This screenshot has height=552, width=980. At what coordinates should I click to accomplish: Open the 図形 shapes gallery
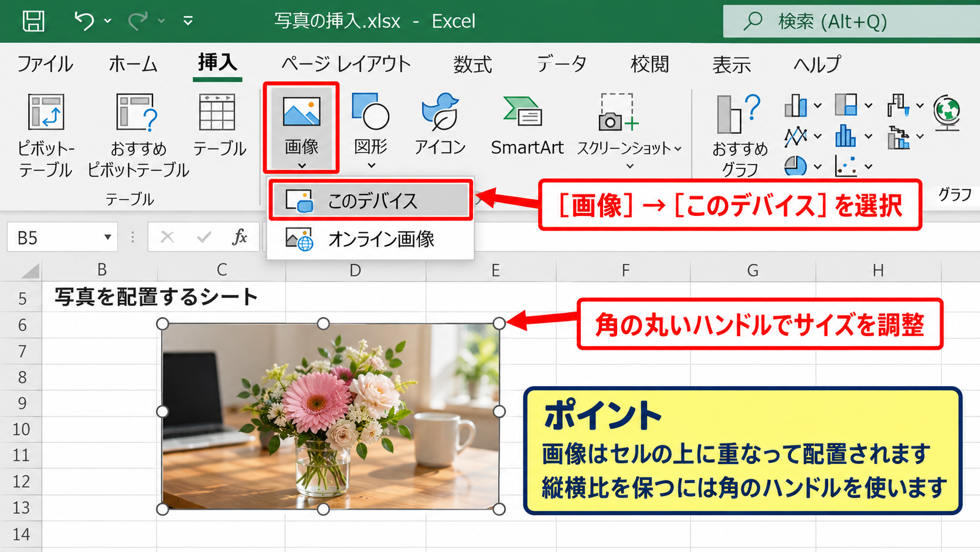click(370, 129)
